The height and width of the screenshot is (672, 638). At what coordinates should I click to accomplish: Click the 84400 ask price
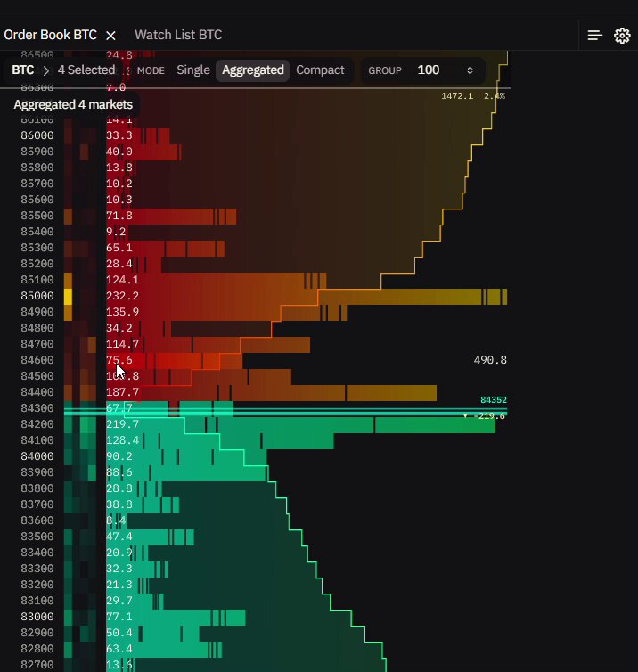37,392
